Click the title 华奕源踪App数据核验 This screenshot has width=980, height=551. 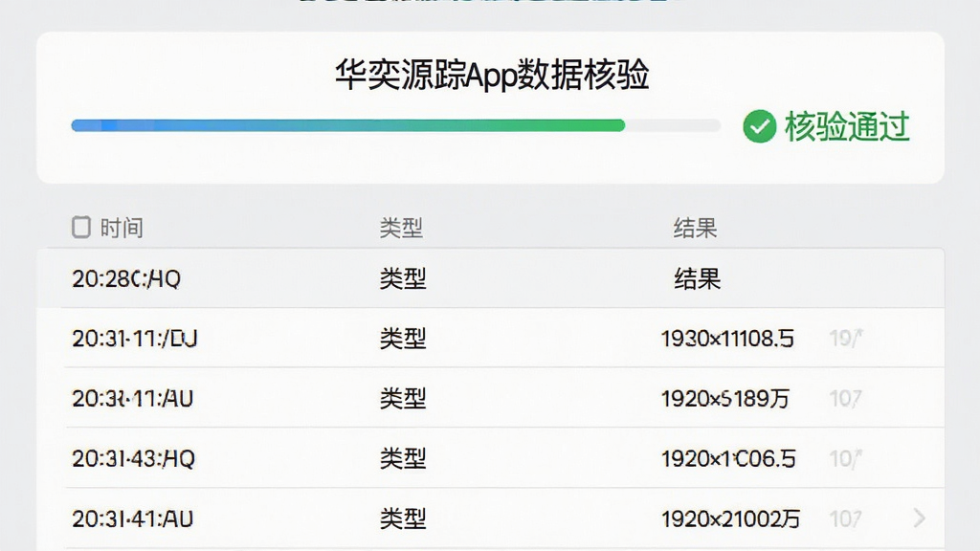tap(492, 76)
